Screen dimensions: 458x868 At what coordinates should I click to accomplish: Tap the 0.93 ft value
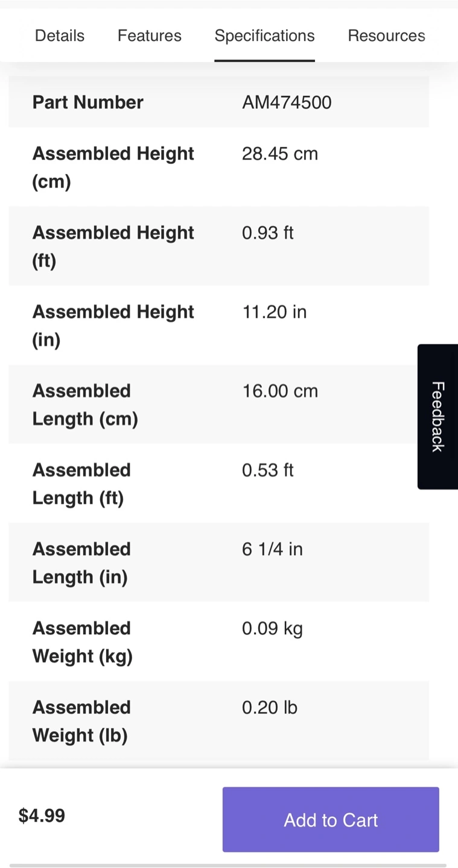coord(268,233)
